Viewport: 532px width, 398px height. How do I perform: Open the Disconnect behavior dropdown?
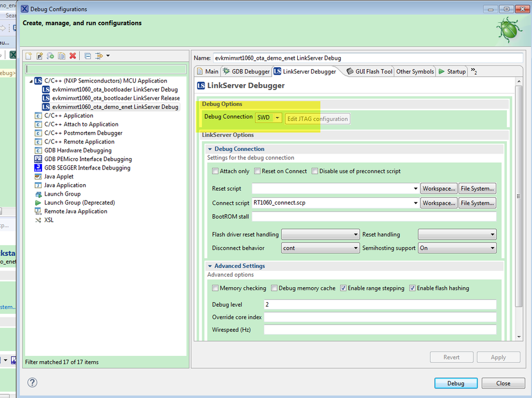pyautogui.click(x=320, y=248)
